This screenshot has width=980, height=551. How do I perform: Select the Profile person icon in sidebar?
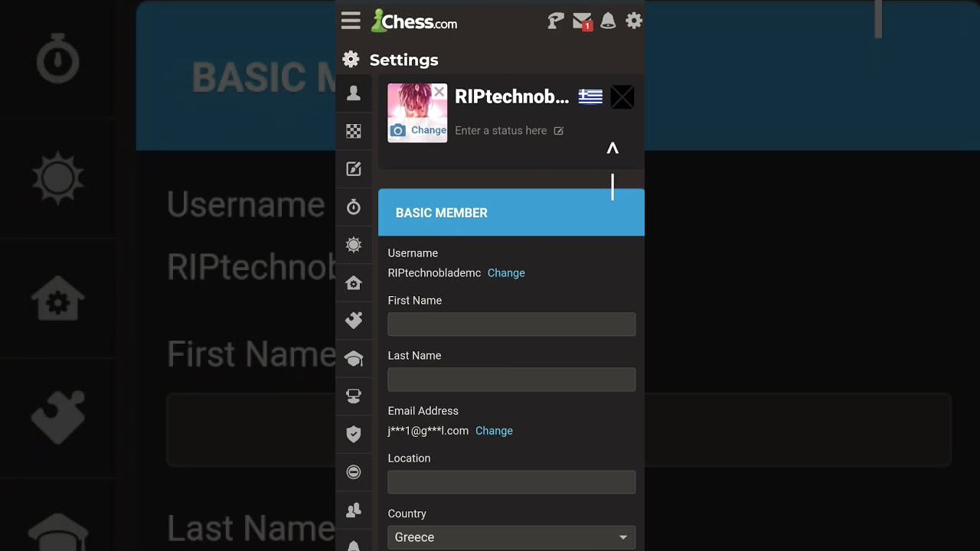(354, 93)
